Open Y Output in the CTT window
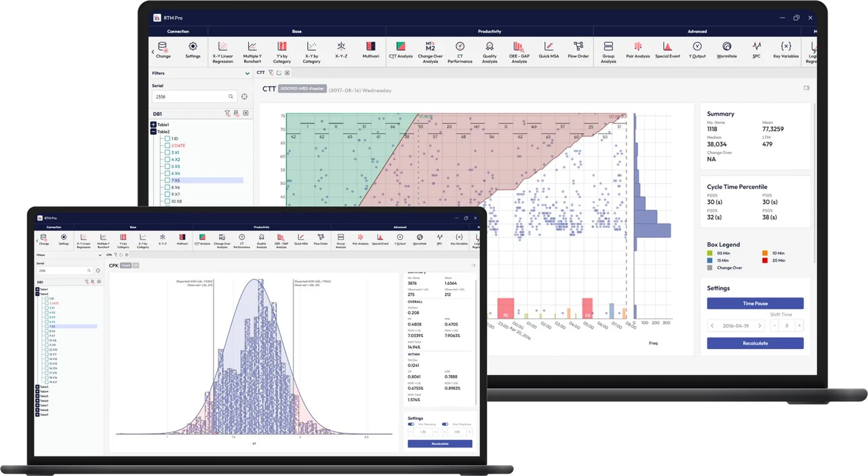The width and height of the screenshot is (868, 476). [697, 50]
